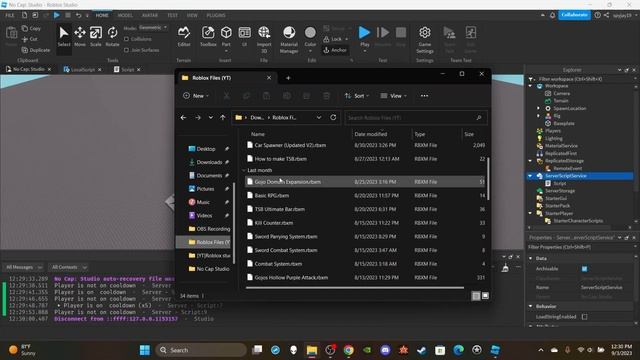Open the HOME ribbon tab
This screenshot has height=360, width=640.
[102, 15]
